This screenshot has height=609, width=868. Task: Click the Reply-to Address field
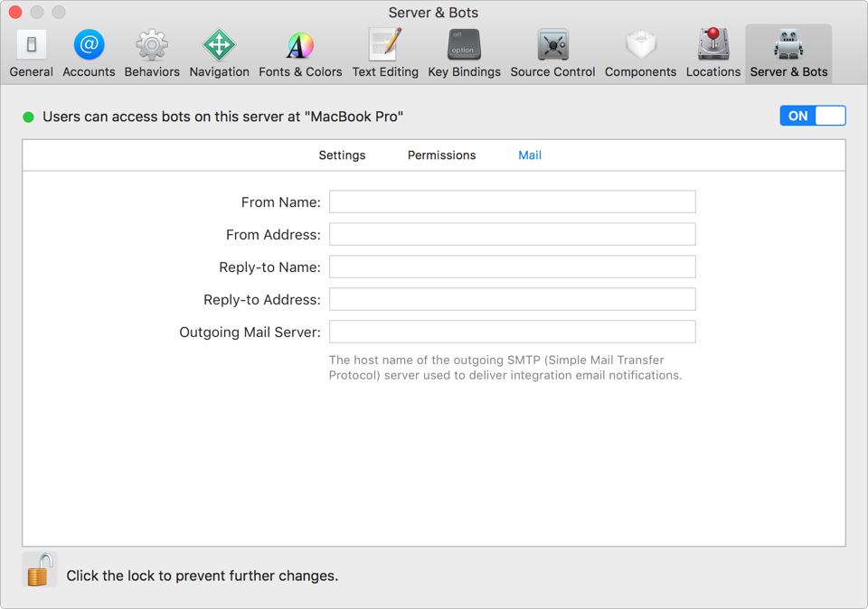click(x=512, y=299)
